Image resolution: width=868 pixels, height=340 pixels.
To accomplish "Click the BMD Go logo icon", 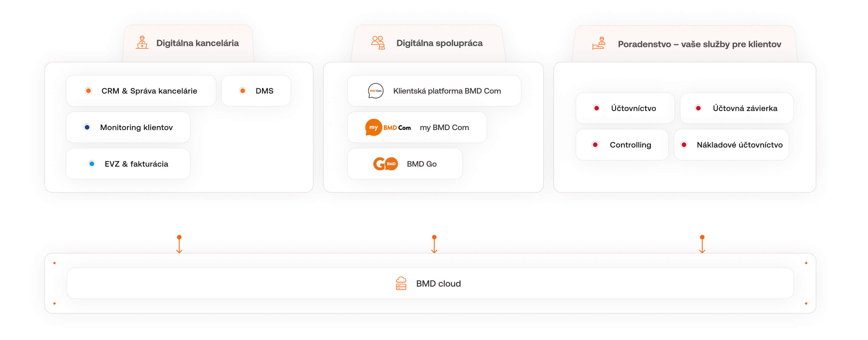I will (x=385, y=164).
